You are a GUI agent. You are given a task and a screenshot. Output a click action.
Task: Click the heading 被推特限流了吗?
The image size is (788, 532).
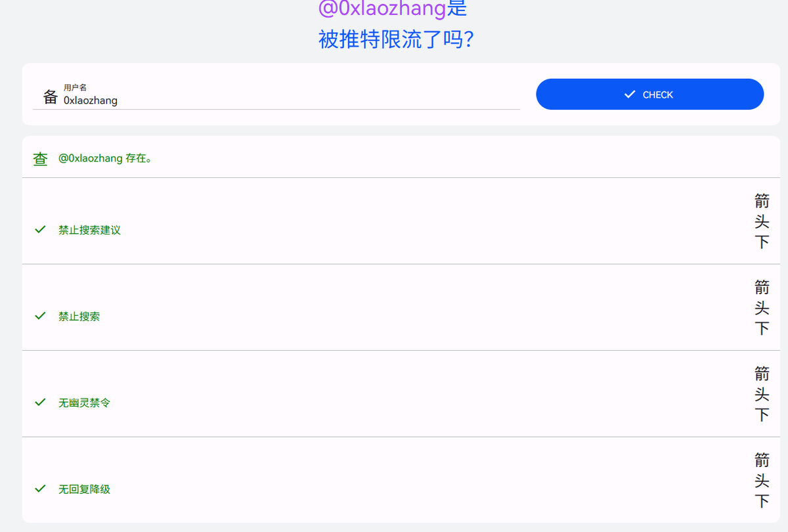[x=396, y=39]
